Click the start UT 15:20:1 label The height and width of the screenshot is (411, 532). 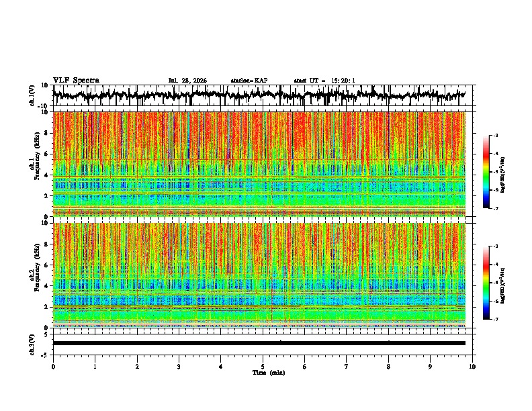point(324,81)
